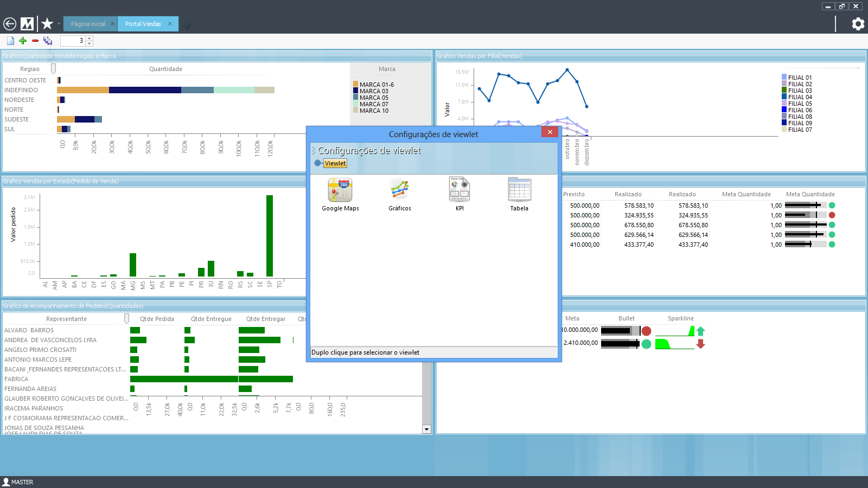
Task: Click the copy pages toolbar icon
Action: 48,41
